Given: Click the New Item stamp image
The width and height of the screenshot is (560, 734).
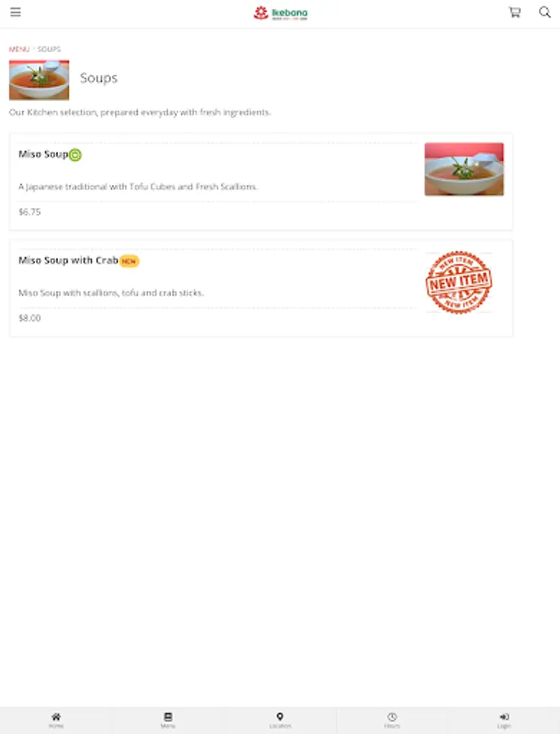Looking at the screenshot, I should 459,282.
